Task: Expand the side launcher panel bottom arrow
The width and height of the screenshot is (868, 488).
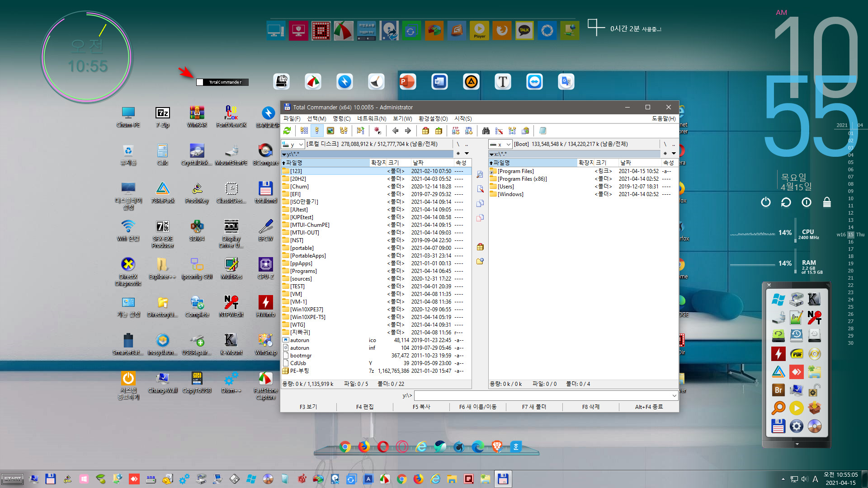Action: pos(797,445)
